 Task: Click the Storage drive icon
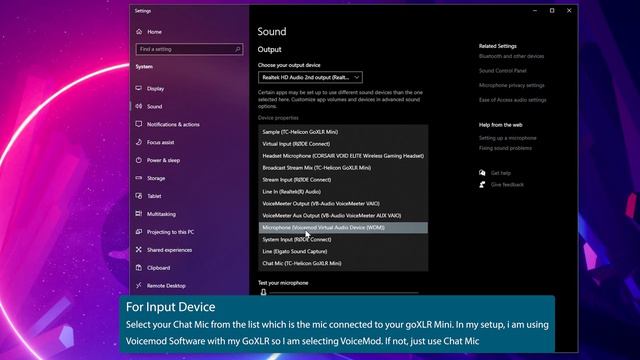[x=139, y=178]
